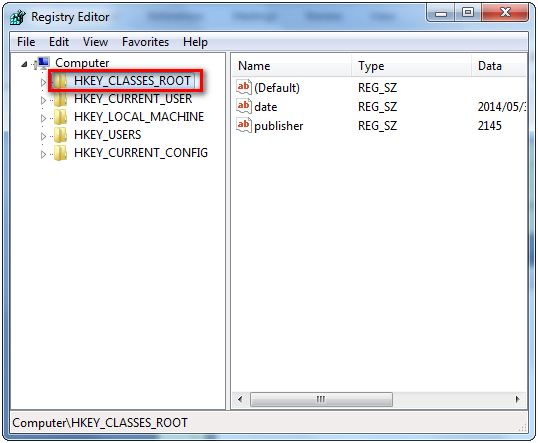Click the HKEY_LOCAL_MACHINE folder icon
The width and height of the screenshot is (538, 443).
60,117
